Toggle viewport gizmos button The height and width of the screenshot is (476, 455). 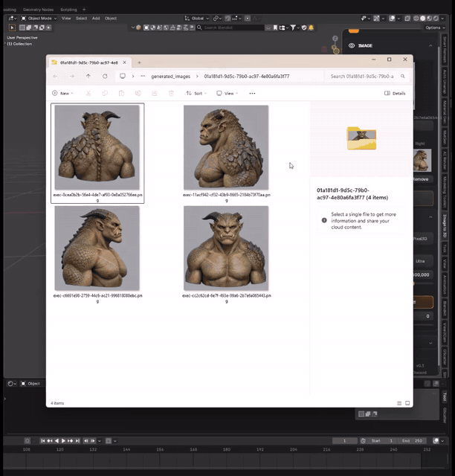tap(376, 19)
